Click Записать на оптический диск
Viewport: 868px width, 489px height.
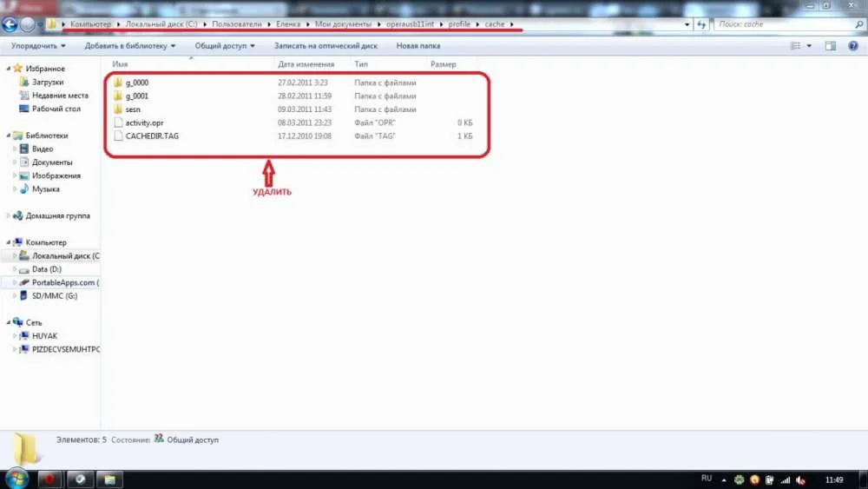[325, 46]
